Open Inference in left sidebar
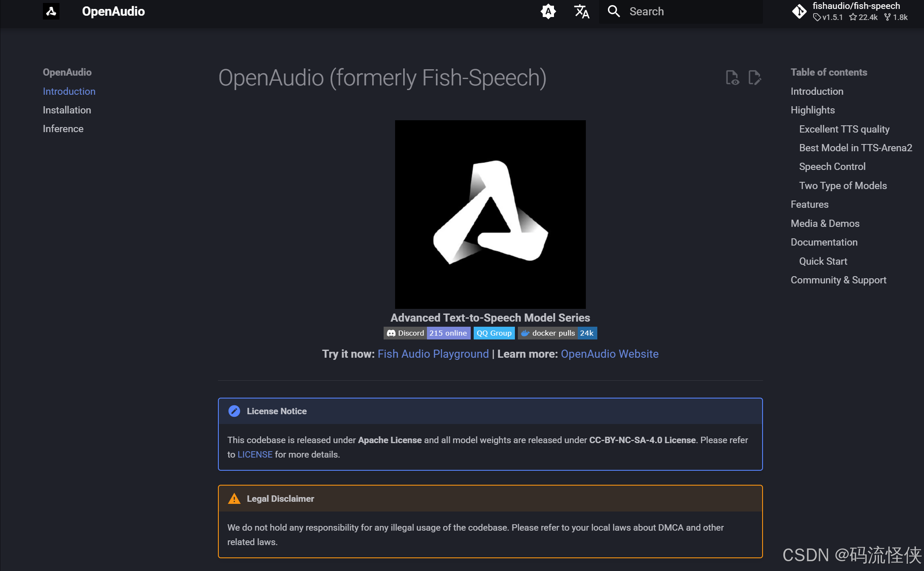The height and width of the screenshot is (571, 924). click(x=63, y=129)
